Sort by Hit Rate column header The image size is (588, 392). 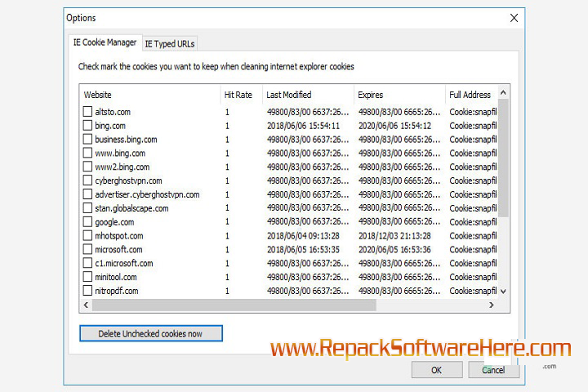tap(242, 95)
